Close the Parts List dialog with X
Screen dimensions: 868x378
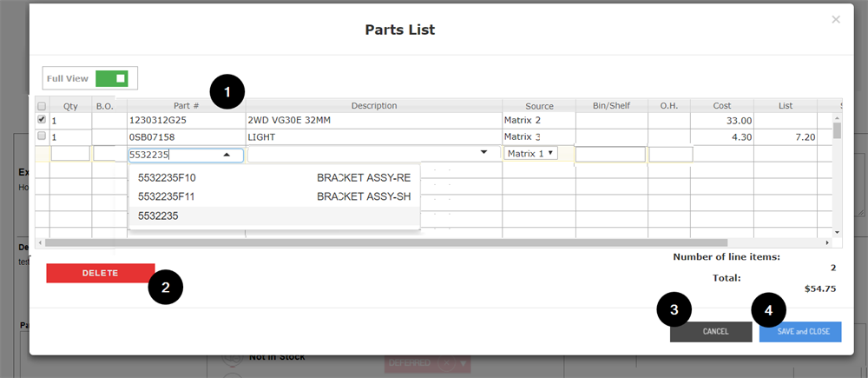[835, 19]
